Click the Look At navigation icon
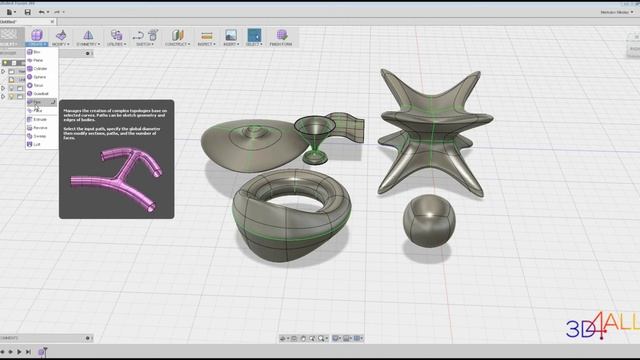 pyautogui.click(x=294, y=338)
